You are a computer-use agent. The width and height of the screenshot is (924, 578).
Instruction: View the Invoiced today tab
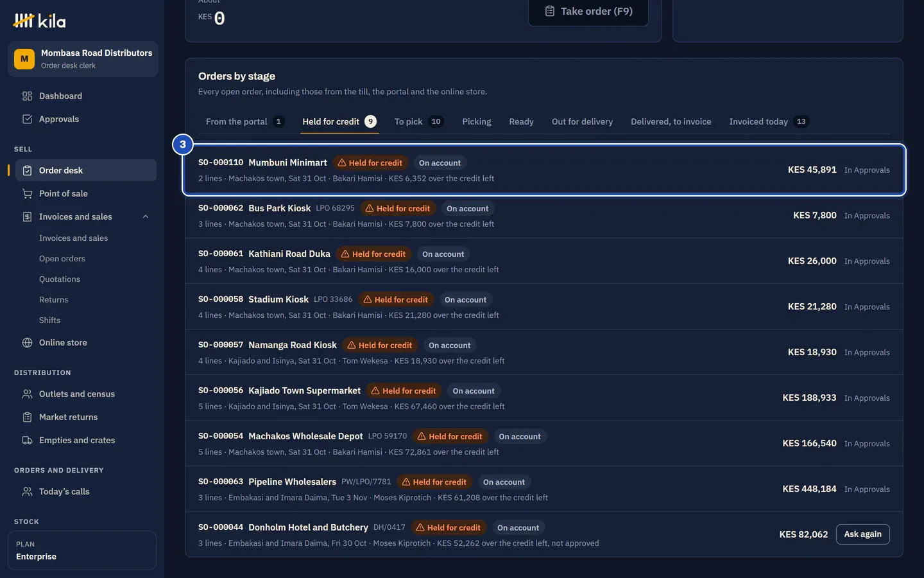(x=769, y=122)
